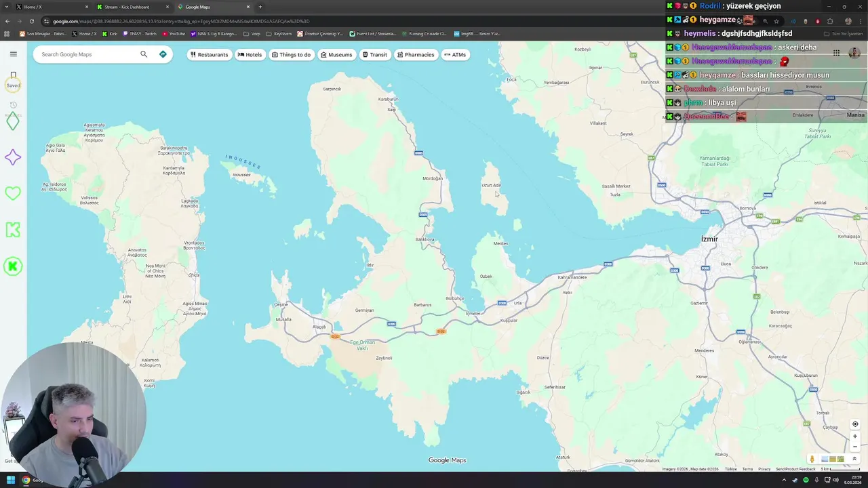Select the Museums chip
This screenshot has height=488, width=868.
pyautogui.click(x=336, y=54)
